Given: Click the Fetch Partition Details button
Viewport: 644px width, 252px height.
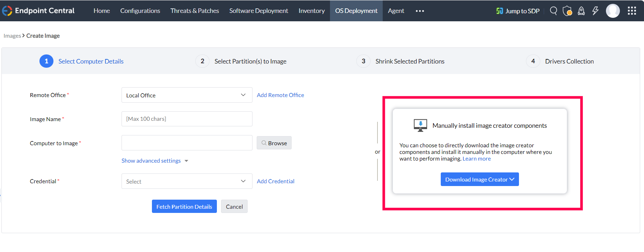Looking at the screenshot, I should pos(184,206).
